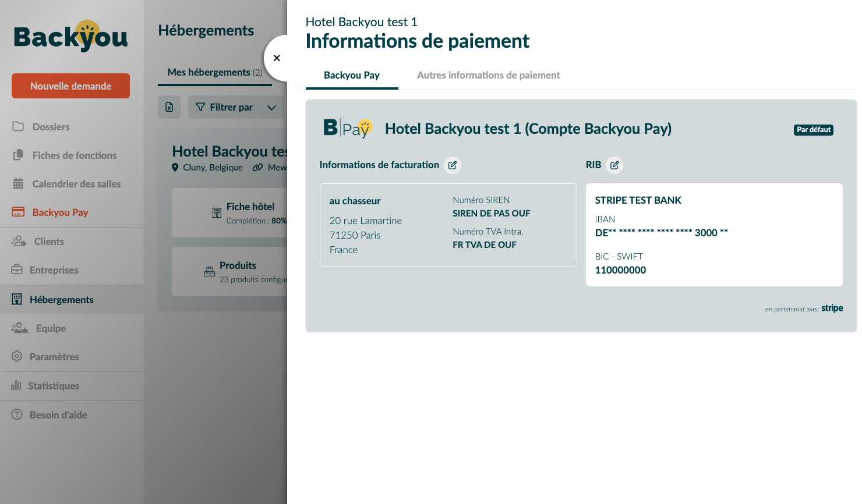This screenshot has height=504, width=862.
Task: Select Backyou Pay sidebar label
Action: point(61,212)
